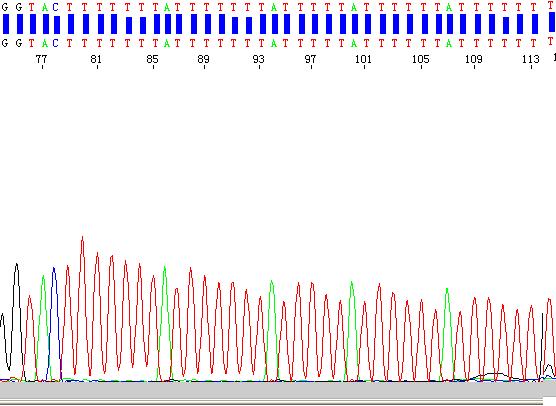
Task: Select ruler position marker 105
Action: (421, 59)
